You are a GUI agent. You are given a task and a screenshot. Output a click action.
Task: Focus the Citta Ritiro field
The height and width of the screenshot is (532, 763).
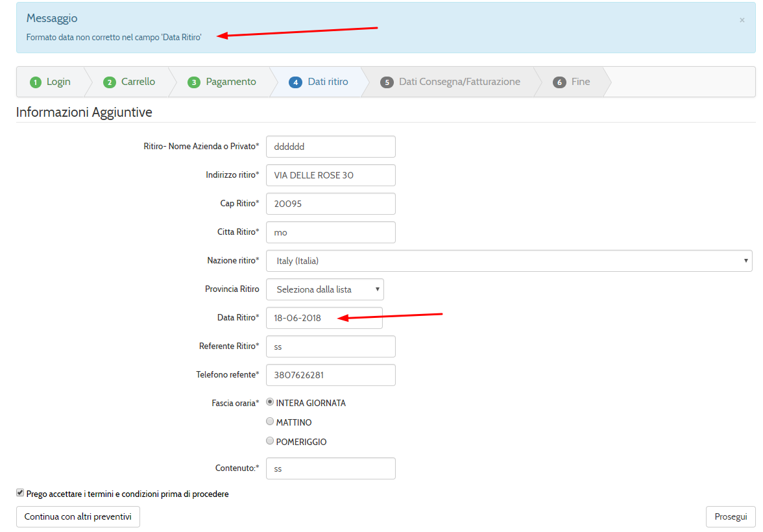coord(331,232)
